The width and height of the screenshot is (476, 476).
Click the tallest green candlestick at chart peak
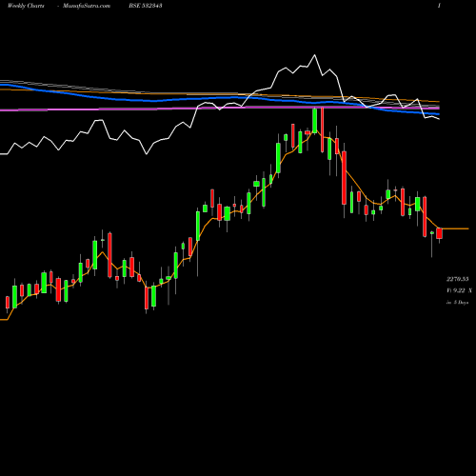(314, 121)
